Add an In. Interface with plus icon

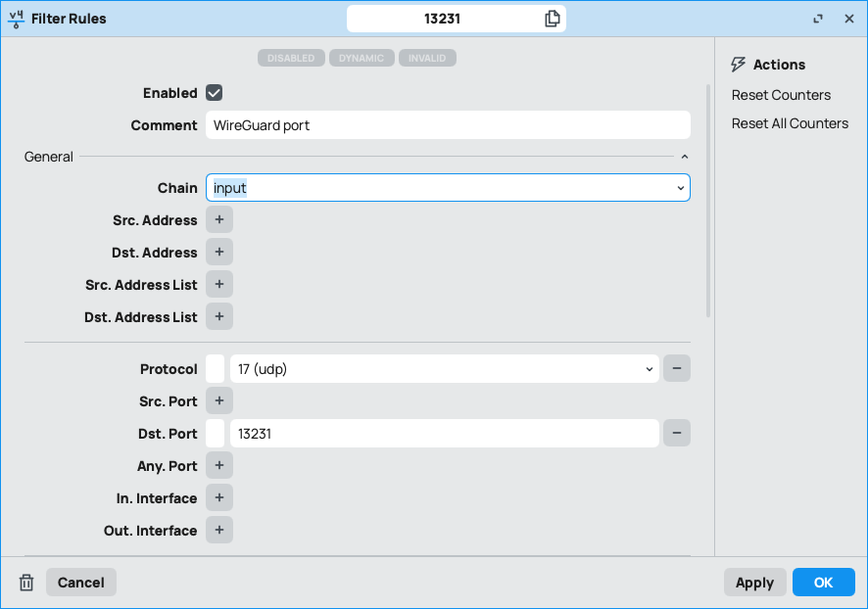(x=218, y=498)
